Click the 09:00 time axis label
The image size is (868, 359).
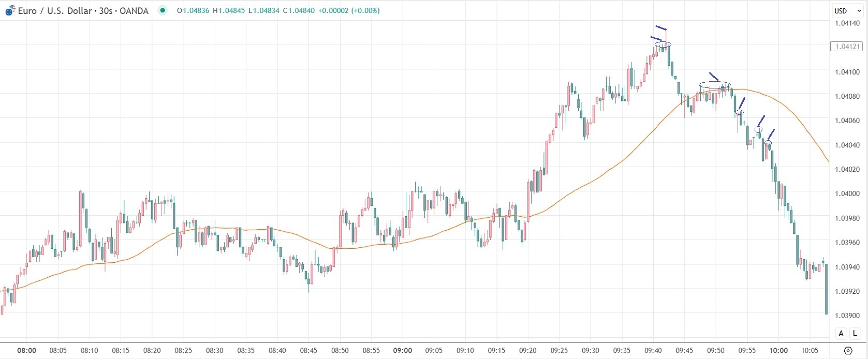[x=403, y=350]
